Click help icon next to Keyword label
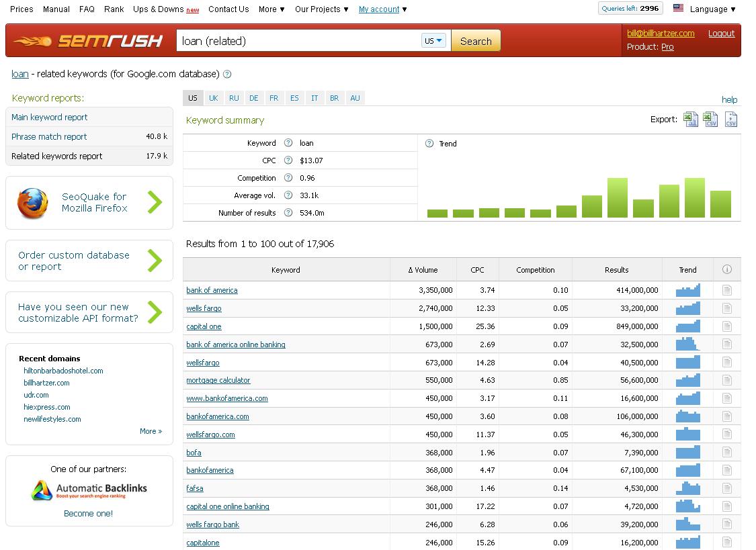Screen dimensions: 756x550 click(x=288, y=142)
